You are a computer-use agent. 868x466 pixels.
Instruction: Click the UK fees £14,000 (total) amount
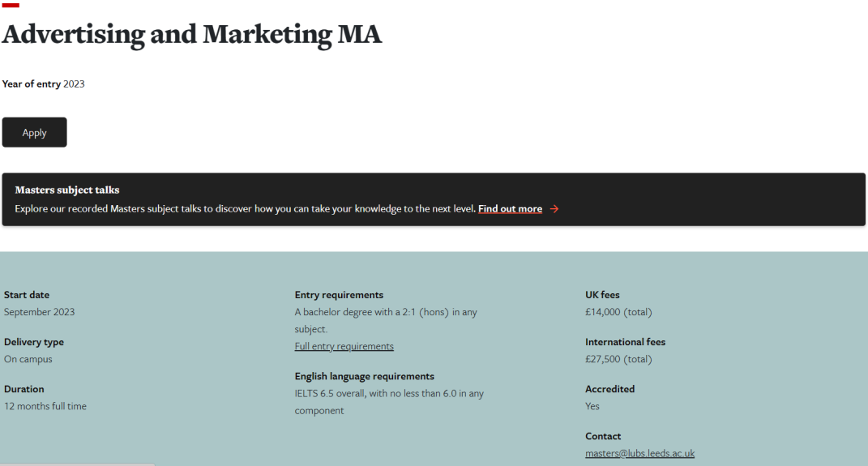pos(618,312)
